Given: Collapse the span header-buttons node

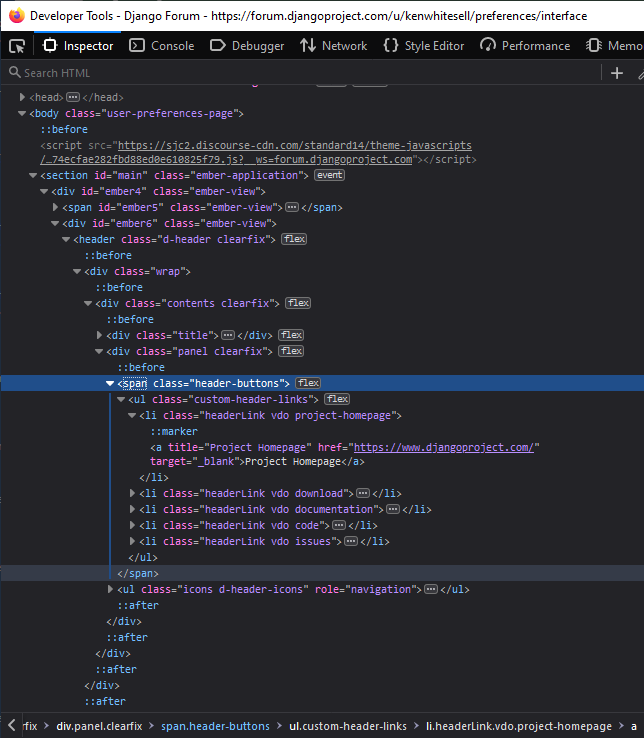Looking at the screenshot, I should (110, 383).
